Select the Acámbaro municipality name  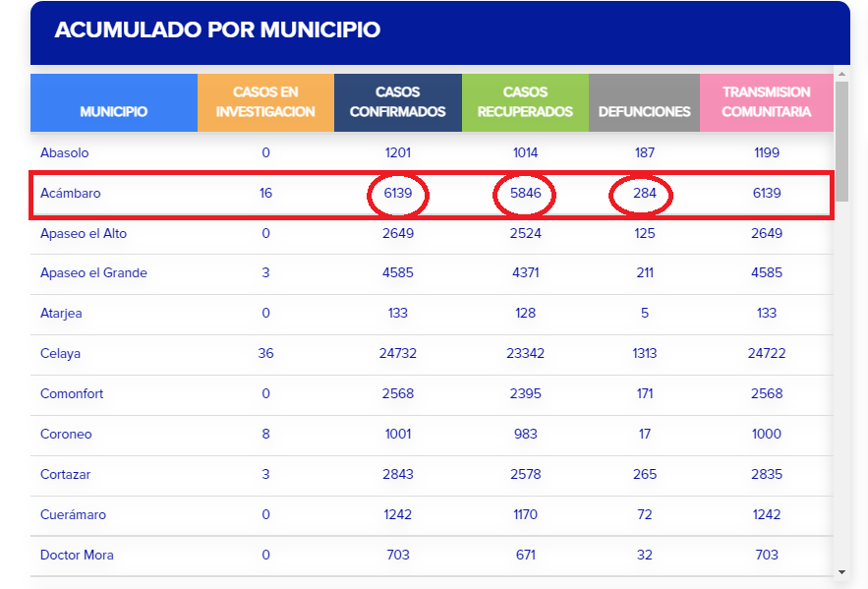[x=71, y=194]
